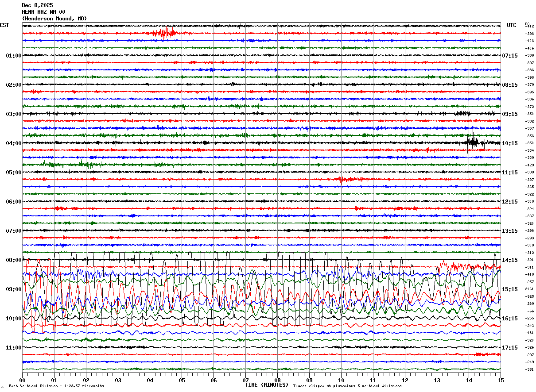The height and width of the screenshot is (392, 536).
Task: Select the 01:00 CST row label
Action: coord(14,56)
